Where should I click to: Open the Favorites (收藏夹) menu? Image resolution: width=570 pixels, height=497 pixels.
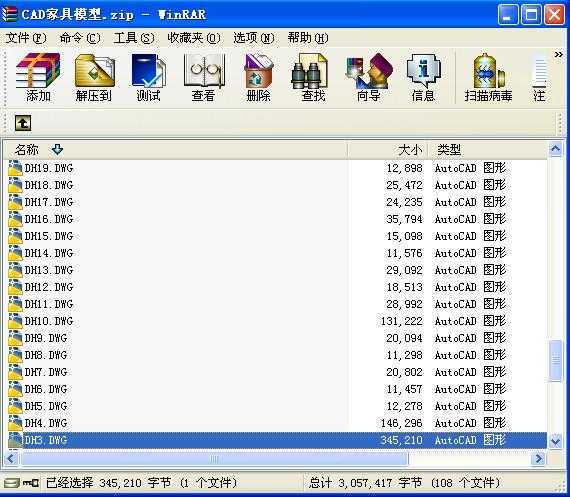tap(194, 38)
